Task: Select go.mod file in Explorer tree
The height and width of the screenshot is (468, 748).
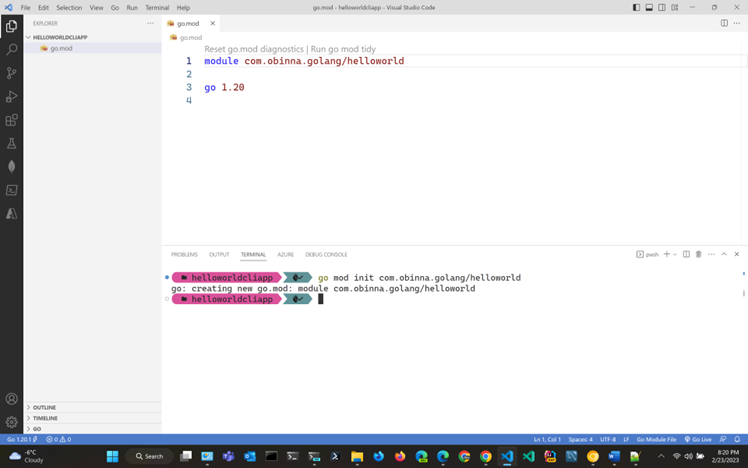Action: point(93,48)
